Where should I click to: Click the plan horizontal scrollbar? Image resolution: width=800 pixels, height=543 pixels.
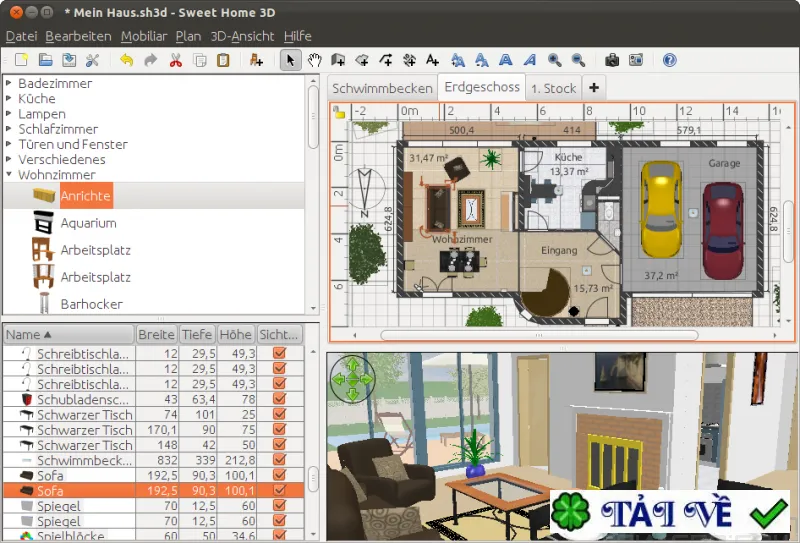pyautogui.click(x=539, y=335)
